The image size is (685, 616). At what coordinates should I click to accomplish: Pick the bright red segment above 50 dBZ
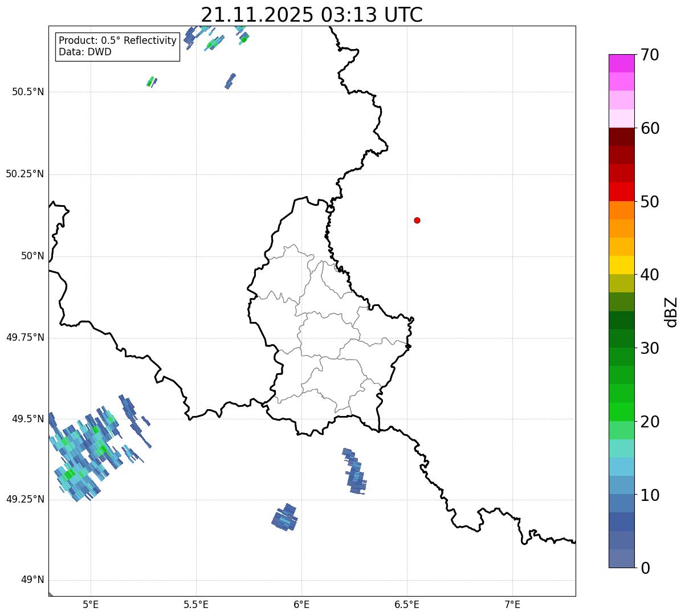[x=621, y=191]
